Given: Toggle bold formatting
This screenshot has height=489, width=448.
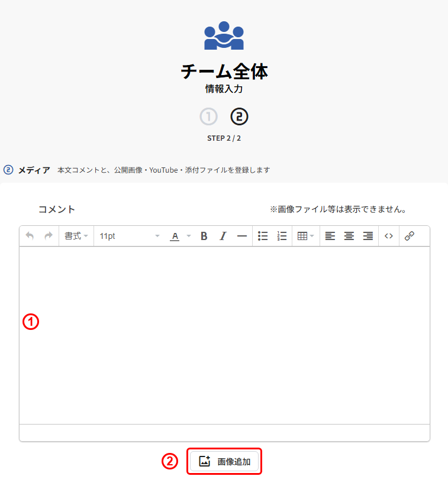Looking at the screenshot, I should pyautogui.click(x=204, y=236).
